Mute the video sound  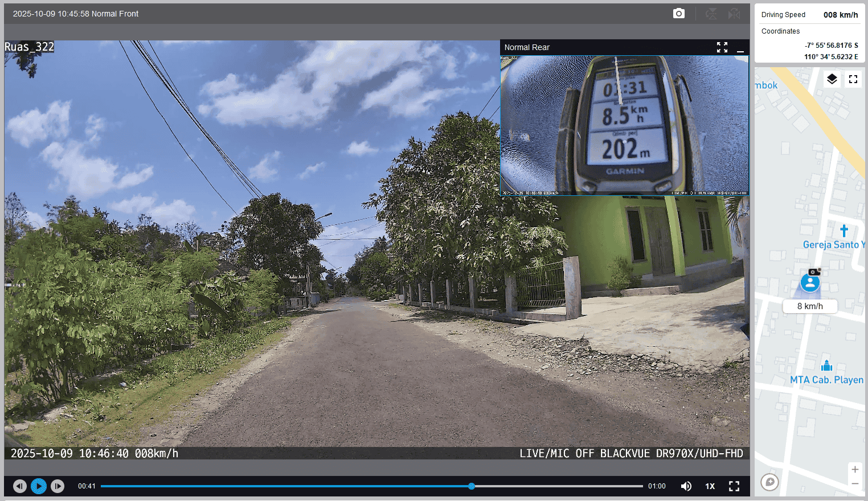[686, 486]
